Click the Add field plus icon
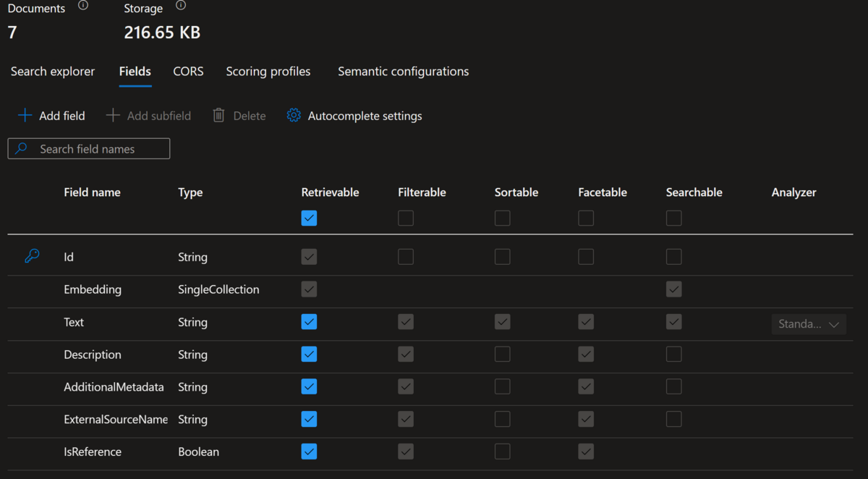Image resolution: width=868 pixels, height=479 pixels. [25, 116]
